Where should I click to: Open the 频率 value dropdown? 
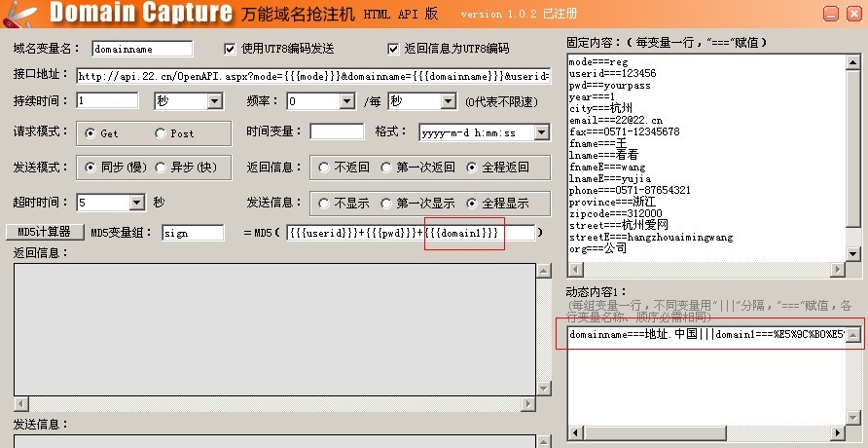pos(346,101)
